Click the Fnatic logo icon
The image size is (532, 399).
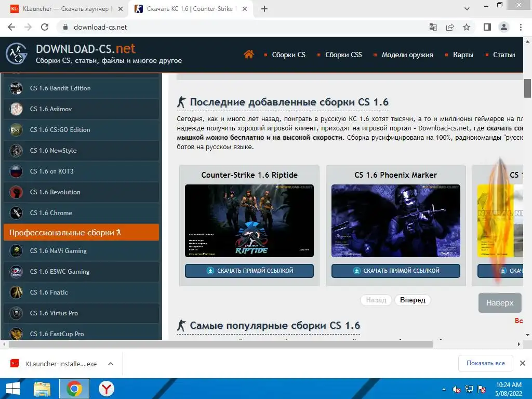click(16, 292)
